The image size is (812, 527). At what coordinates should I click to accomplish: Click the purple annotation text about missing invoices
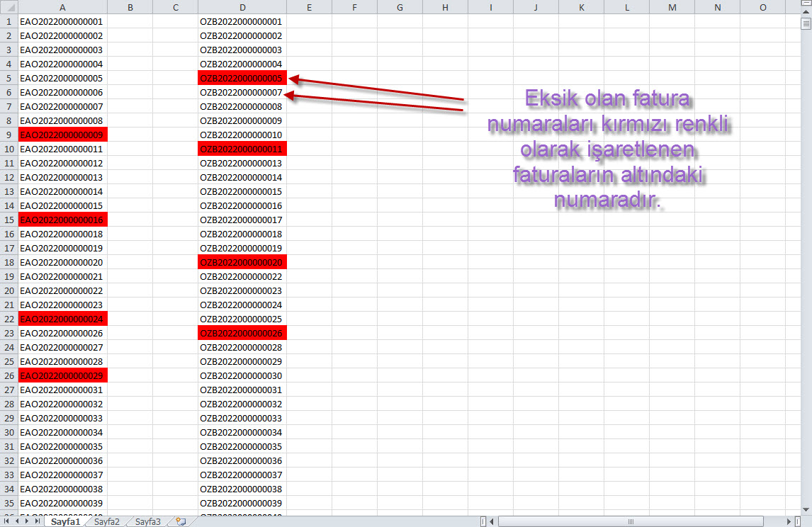point(608,150)
